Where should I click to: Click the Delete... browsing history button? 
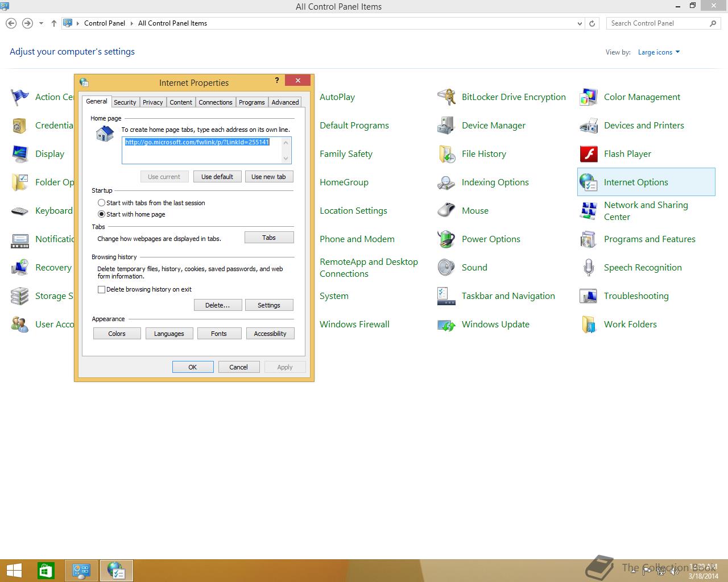pyautogui.click(x=218, y=305)
